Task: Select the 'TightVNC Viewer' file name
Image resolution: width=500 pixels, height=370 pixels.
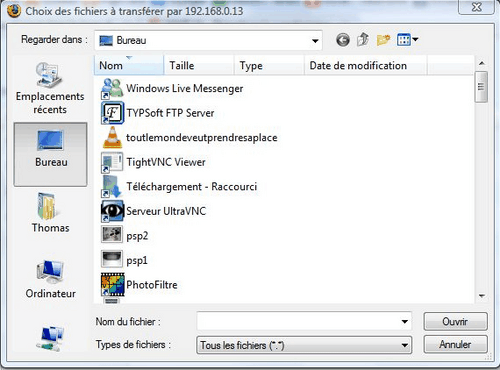Action: [166, 162]
